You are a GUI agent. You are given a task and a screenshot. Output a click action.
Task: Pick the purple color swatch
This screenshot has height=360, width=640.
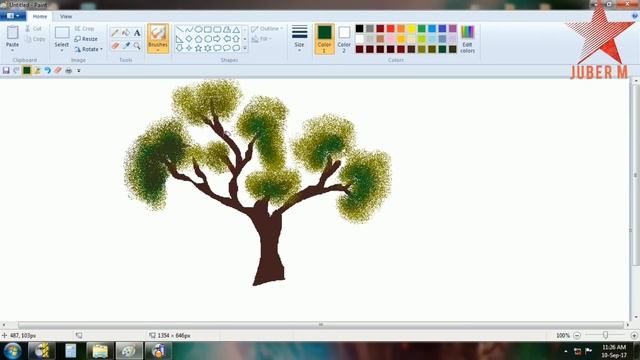pos(453,28)
